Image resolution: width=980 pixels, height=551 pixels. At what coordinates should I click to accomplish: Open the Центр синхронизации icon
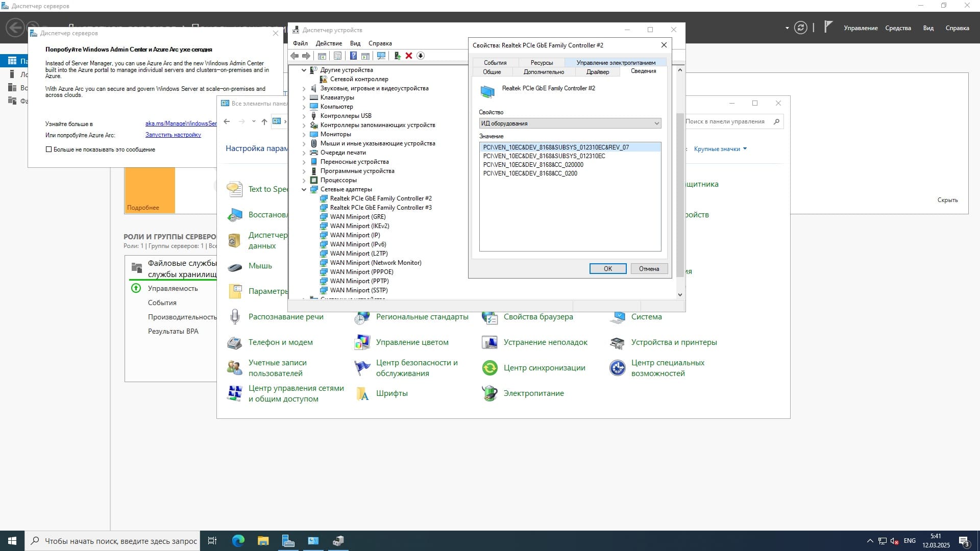coord(490,368)
